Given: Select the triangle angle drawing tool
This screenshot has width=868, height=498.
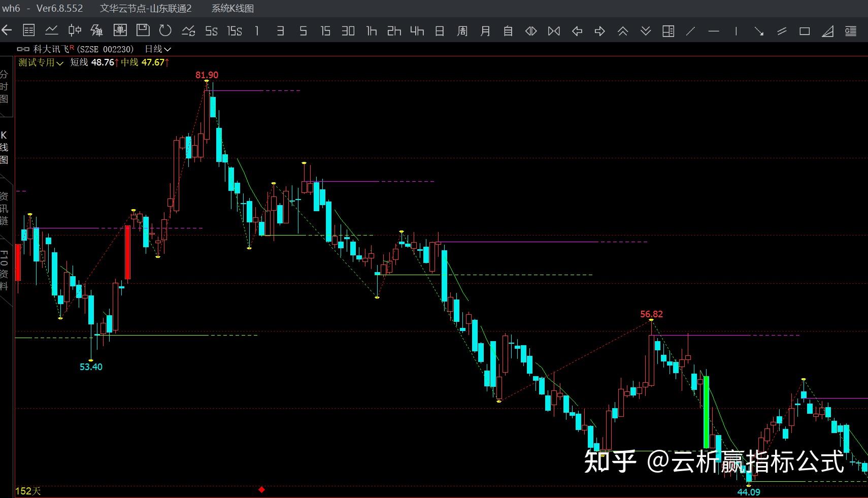Looking at the screenshot, I should pos(828,31).
